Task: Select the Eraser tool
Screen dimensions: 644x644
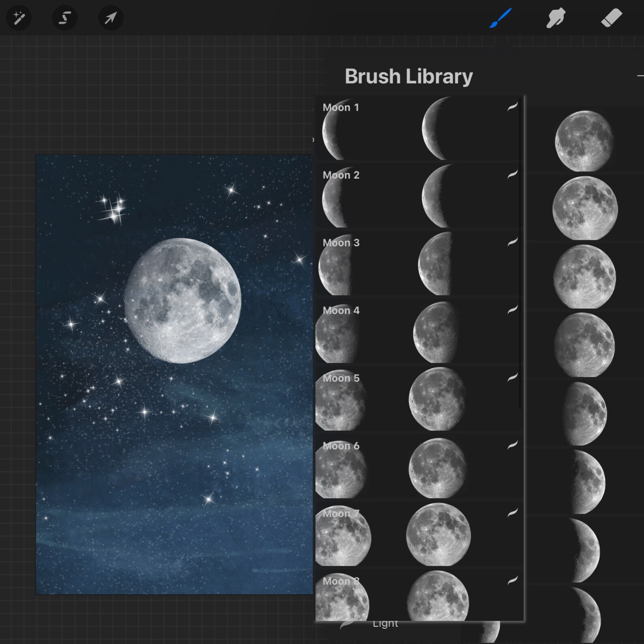Action: [611, 18]
